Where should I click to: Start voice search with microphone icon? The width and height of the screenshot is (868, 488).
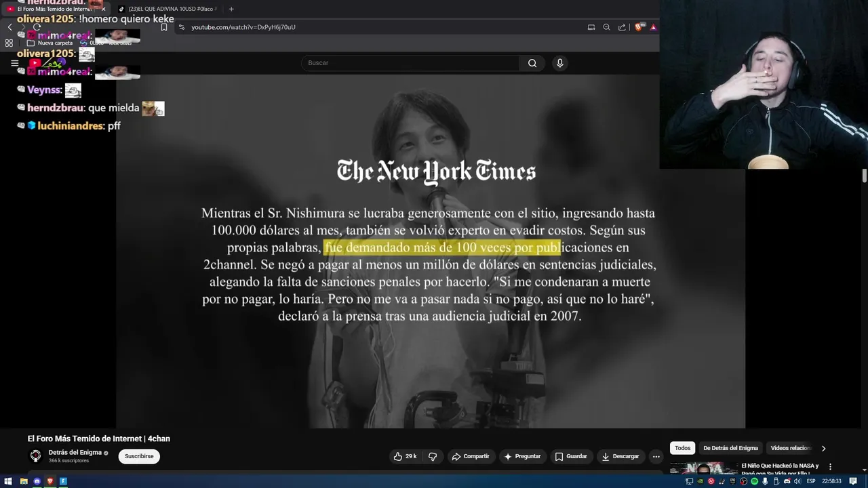(x=559, y=63)
